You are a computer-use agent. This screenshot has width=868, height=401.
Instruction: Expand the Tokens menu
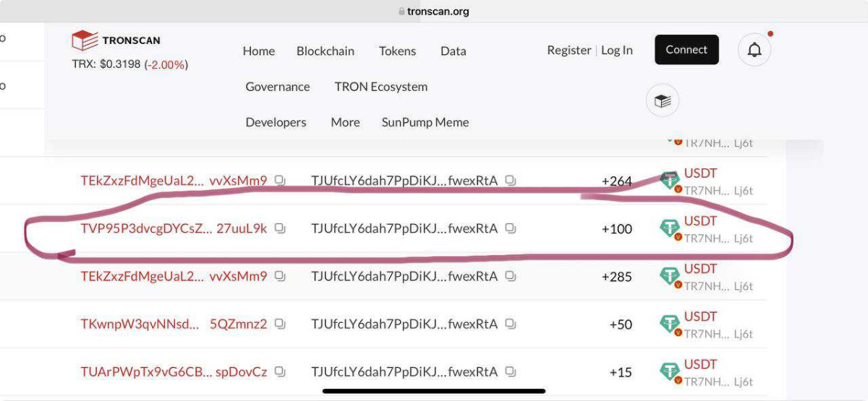397,51
